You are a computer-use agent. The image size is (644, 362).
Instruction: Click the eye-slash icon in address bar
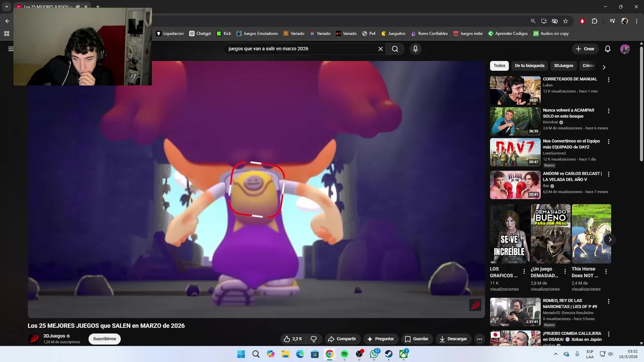click(554, 21)
